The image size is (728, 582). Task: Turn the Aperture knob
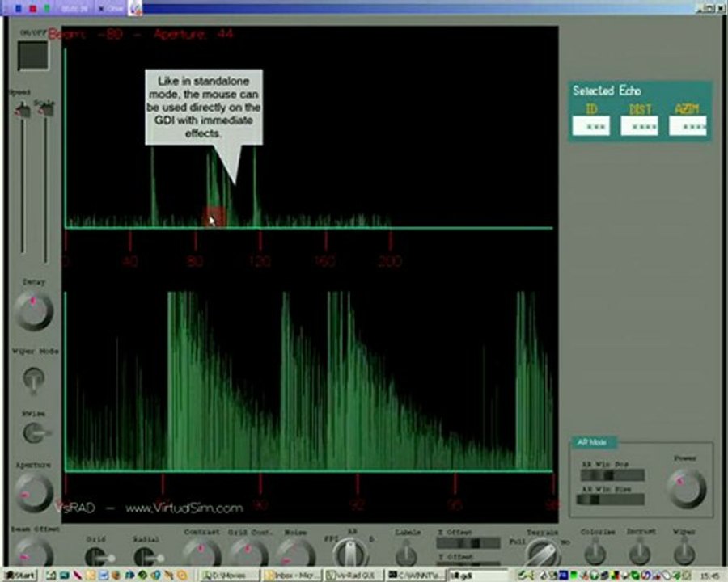pyautogui.click(x=34, y=493)
